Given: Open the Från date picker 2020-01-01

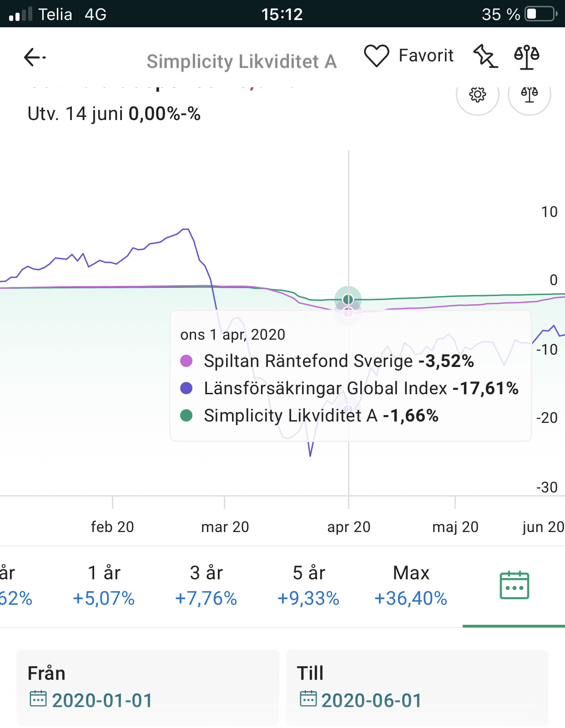Looking at the screenshot, I should pos(102,700).
